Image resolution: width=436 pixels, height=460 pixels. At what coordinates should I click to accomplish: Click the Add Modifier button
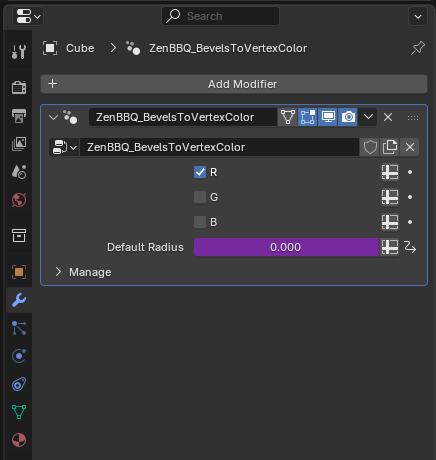234,84
